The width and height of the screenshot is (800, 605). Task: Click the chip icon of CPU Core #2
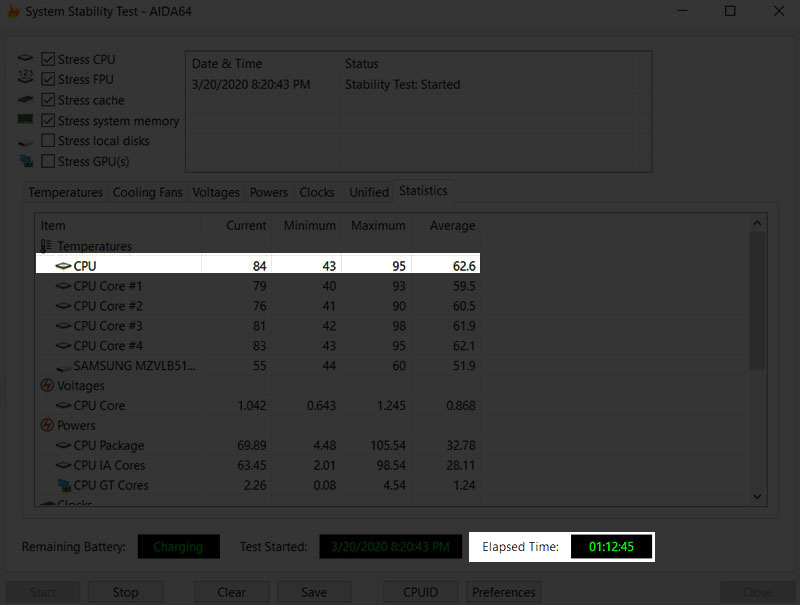63,306
